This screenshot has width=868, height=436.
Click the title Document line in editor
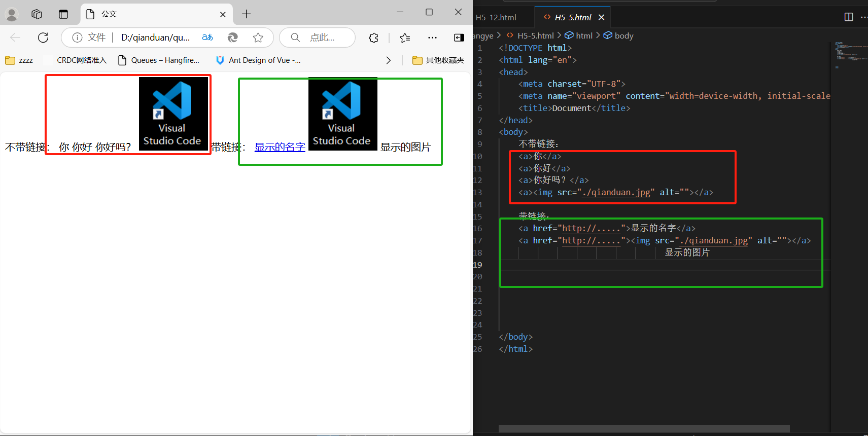click(x=574, y=108)
